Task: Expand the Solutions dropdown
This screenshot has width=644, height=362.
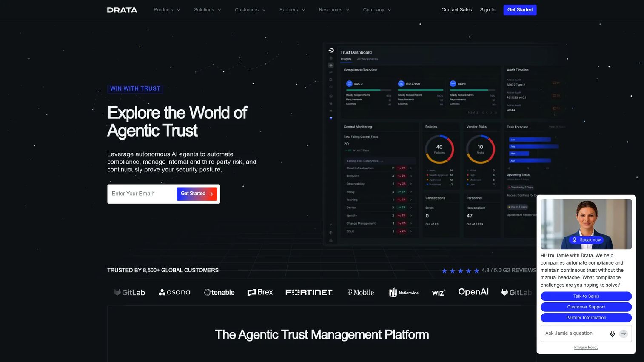Action: 207,10
